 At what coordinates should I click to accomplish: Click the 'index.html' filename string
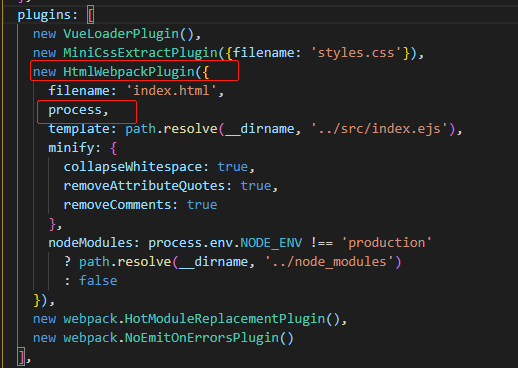click(x=171, y=91)
